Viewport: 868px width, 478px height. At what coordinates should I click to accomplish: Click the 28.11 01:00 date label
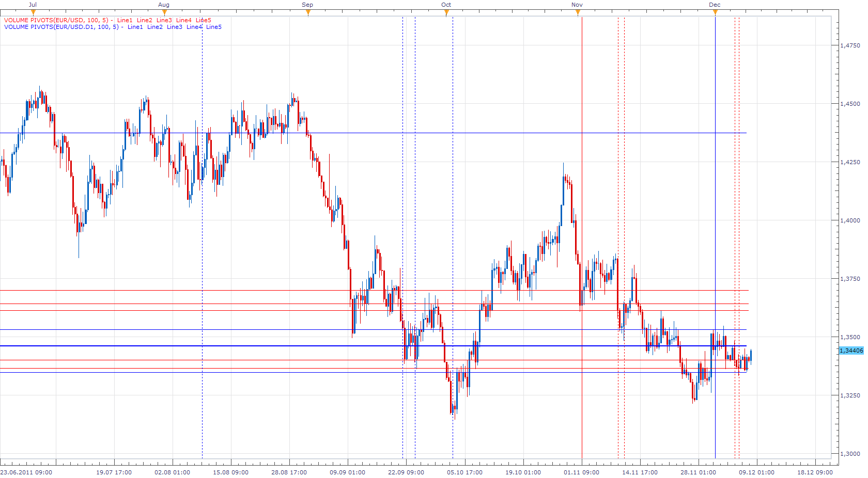(699, 472)
